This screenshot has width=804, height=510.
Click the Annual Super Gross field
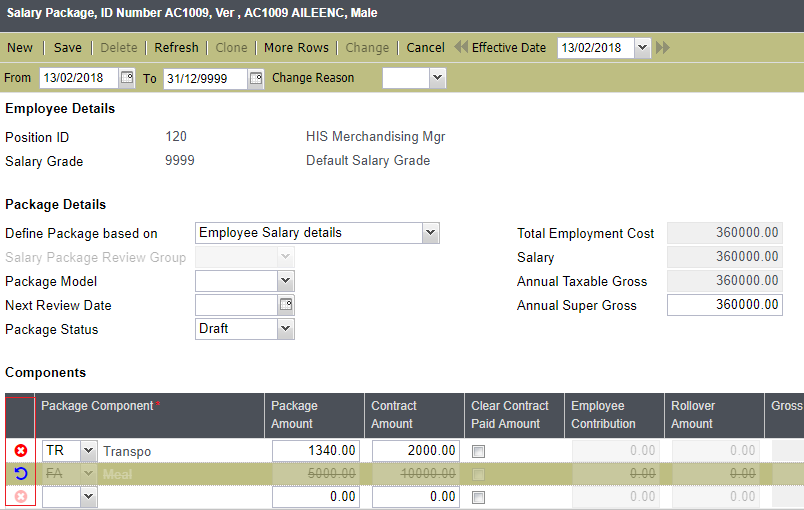(x=724, y=305)
